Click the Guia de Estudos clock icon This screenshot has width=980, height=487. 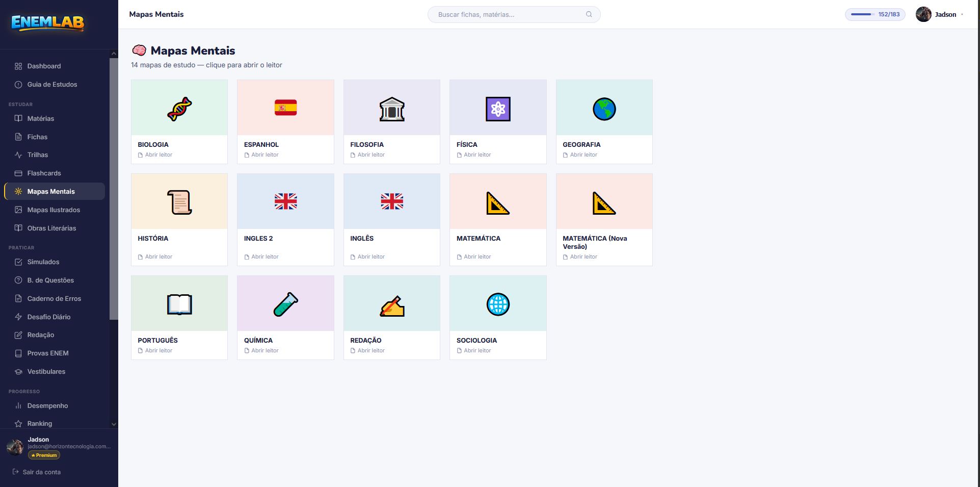coord(18,85)
